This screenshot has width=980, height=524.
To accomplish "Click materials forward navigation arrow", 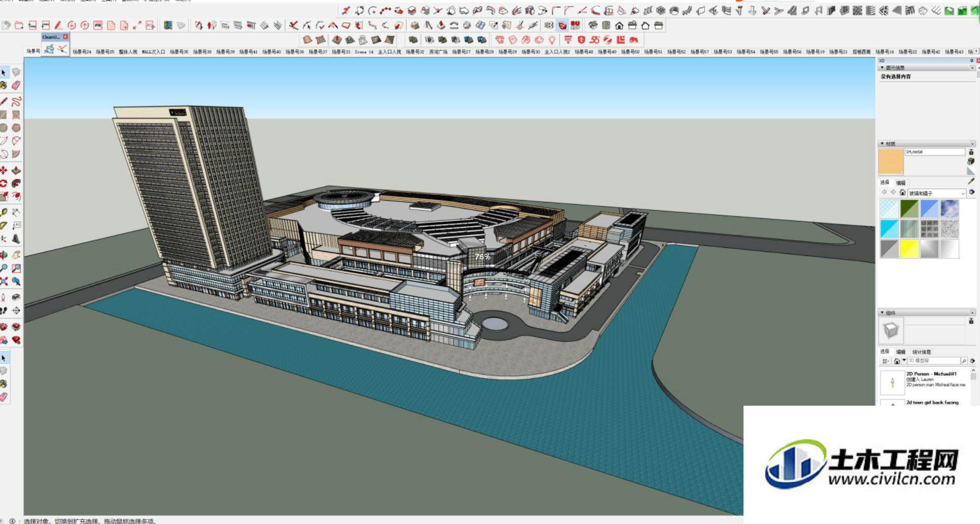I will pyautogui.click(x=893, y=192).
